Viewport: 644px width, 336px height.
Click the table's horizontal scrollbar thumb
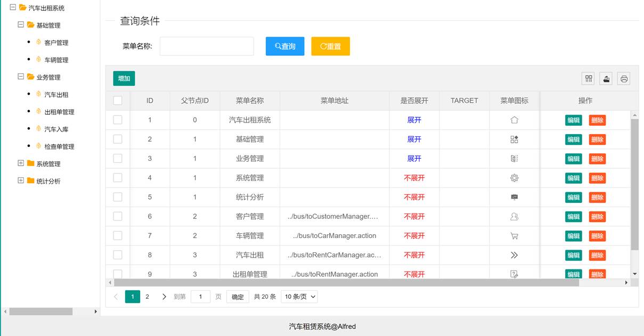pyautogui.click(x=346, y=283)
